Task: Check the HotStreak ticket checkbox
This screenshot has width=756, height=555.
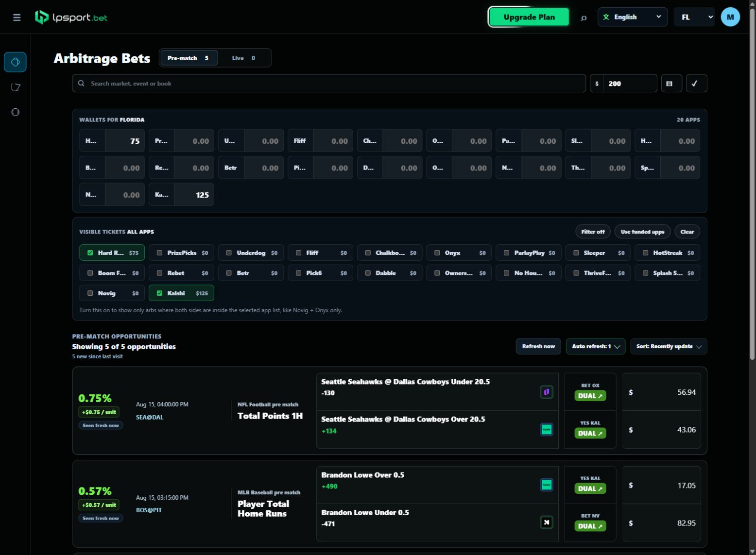Action: tap(645, 253)
